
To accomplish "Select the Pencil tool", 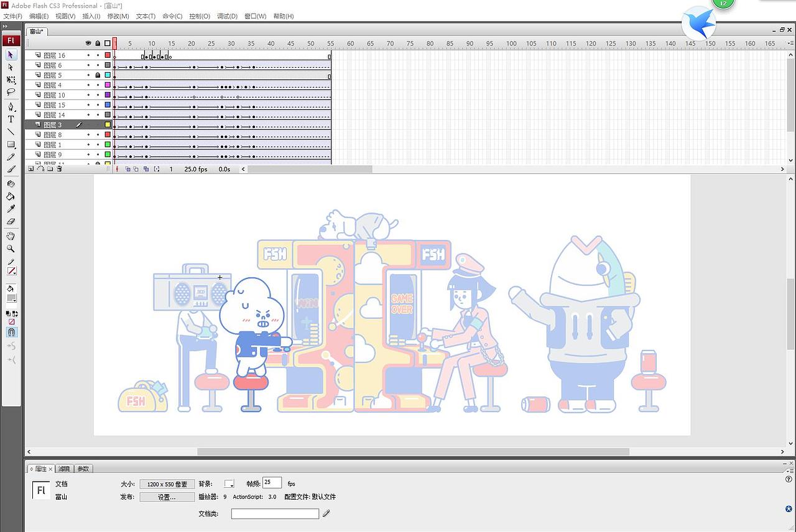I will click(x=11, y=157).
